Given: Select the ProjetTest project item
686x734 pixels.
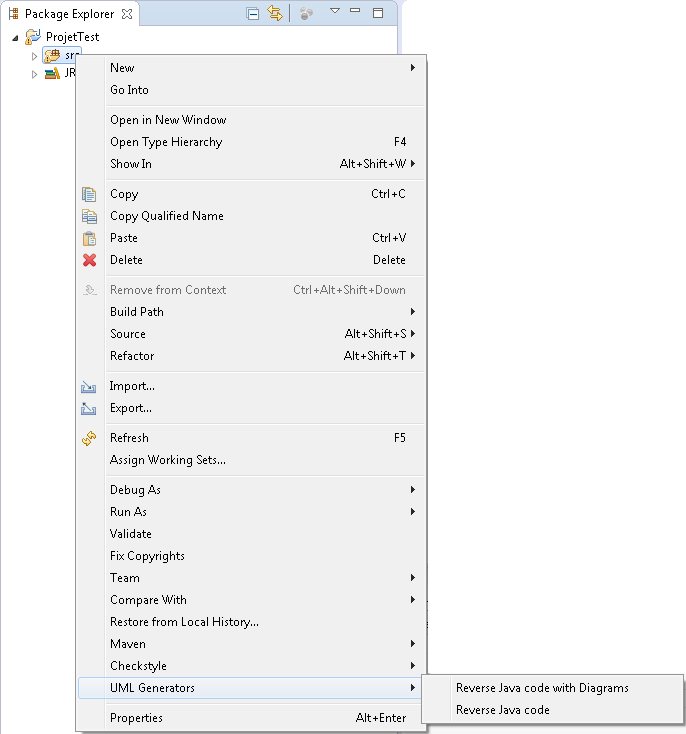Looking at the screenshot, I should (x=72, y=37).
